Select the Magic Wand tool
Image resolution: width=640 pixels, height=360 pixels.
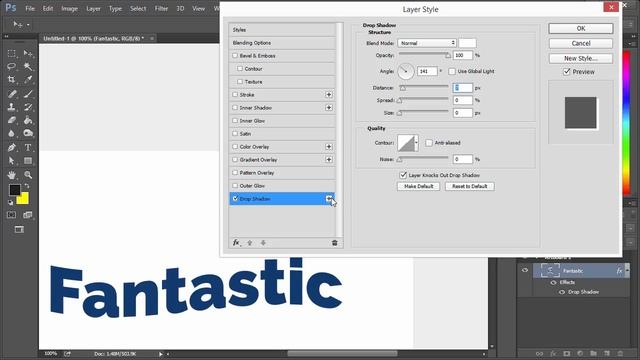28,67
